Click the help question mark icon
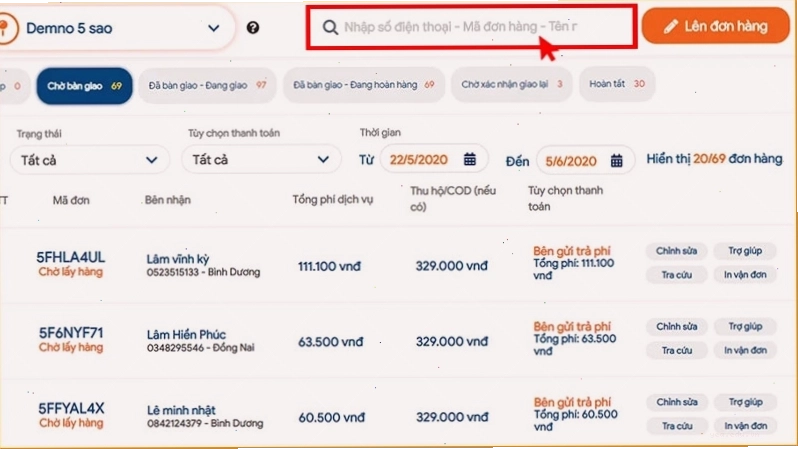Viewport: 798px width, 451px height. pyautogui.click(x=253, y=27)
